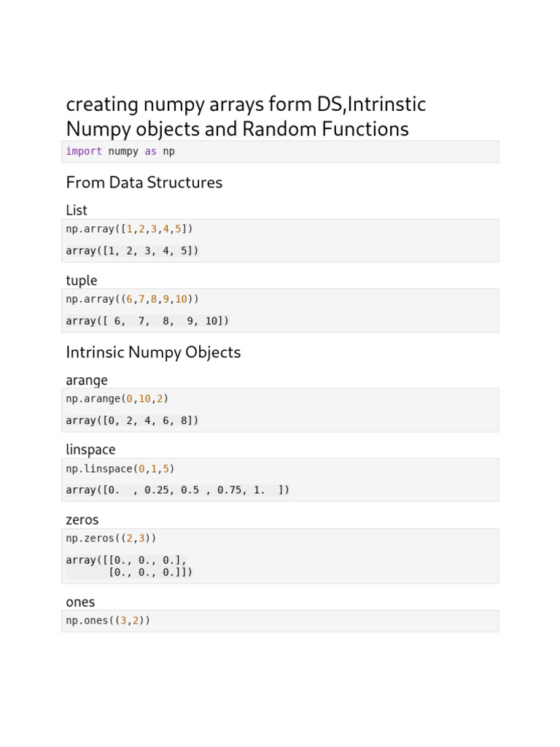Click the arange subheading
The height and width of the screenshot is (747, 560).
click(87, 380)
